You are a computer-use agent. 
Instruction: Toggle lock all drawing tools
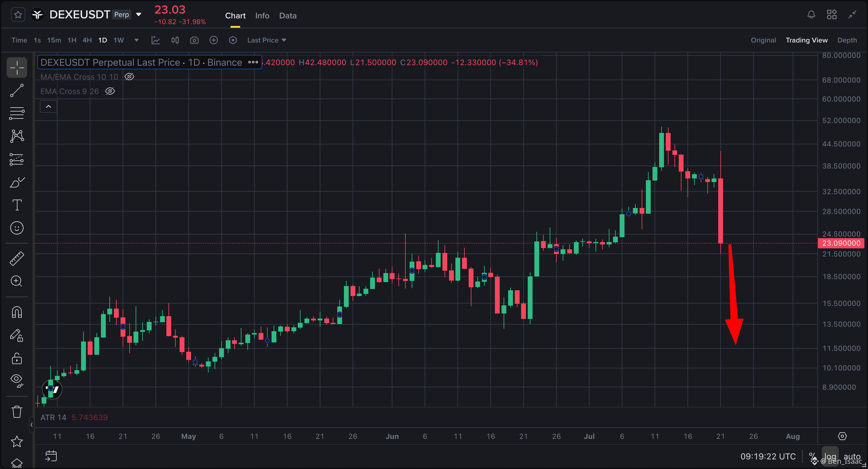click(17, 358)
